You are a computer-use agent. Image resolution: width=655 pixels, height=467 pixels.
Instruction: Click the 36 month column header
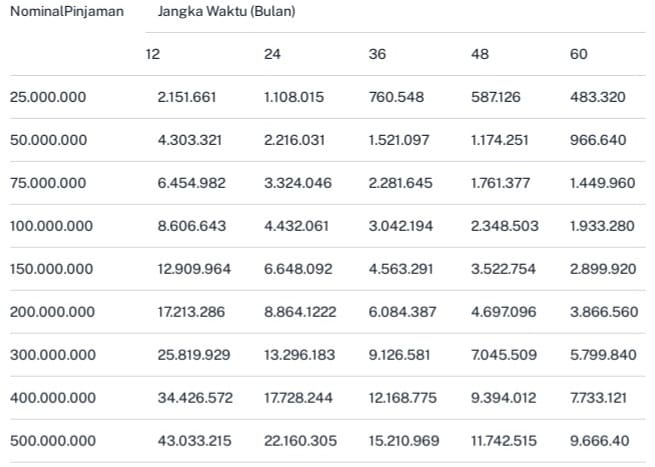pos(377,54)
